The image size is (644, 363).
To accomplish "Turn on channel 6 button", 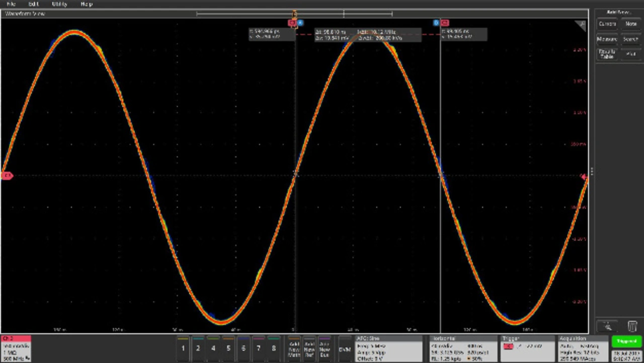I will 244,348.
